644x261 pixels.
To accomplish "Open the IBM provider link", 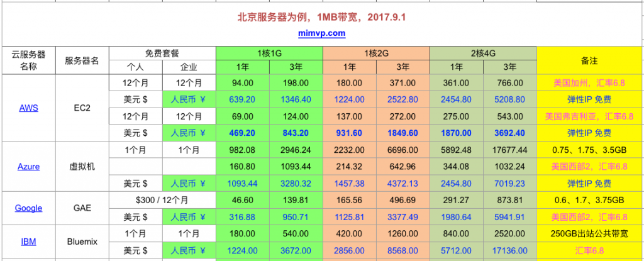I will point(29,242).
